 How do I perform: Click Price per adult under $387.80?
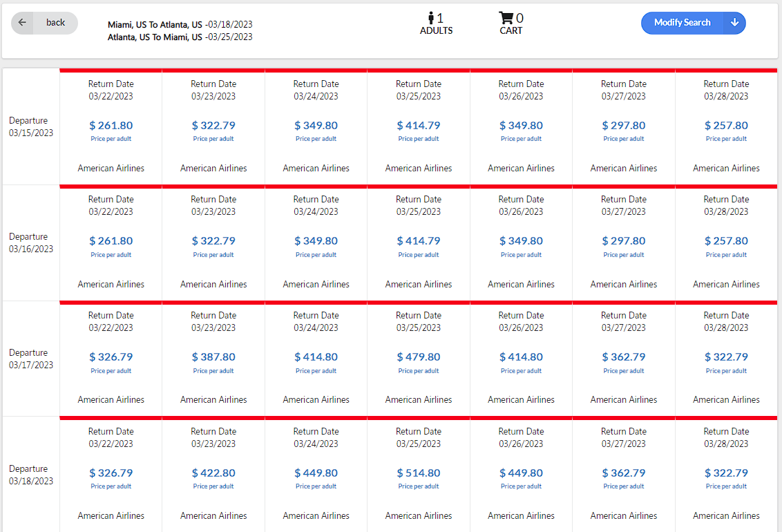coord(213,371)
